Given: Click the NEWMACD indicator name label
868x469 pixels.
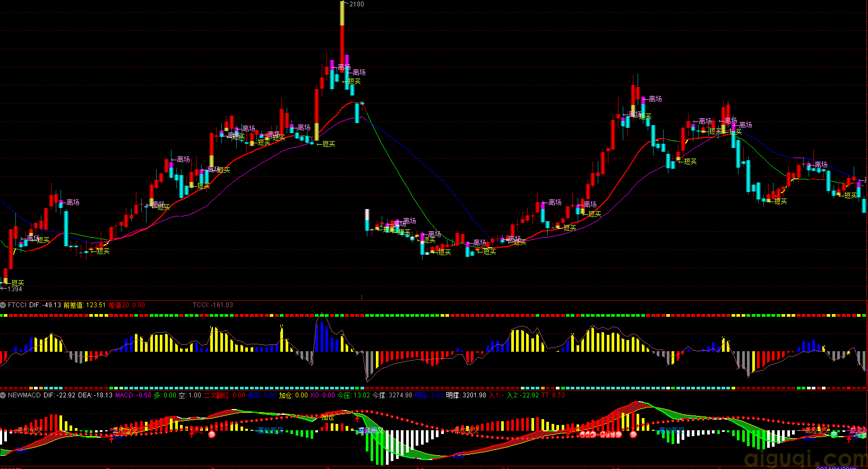Looking at the screenshot, I should click(24, 395).
